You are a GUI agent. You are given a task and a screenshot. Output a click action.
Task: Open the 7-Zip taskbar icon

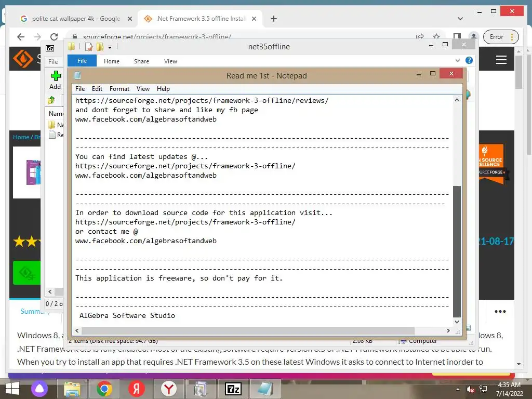233,389
